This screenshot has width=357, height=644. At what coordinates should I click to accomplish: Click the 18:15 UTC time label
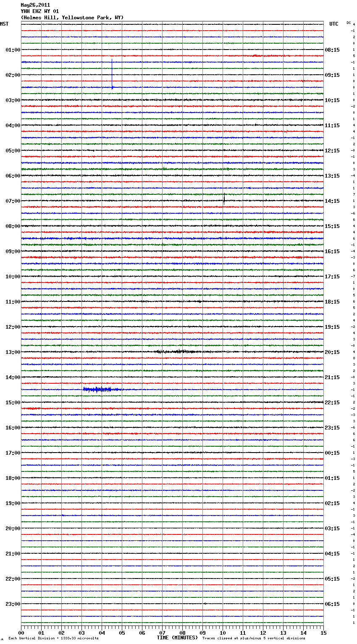click(332, 302)
